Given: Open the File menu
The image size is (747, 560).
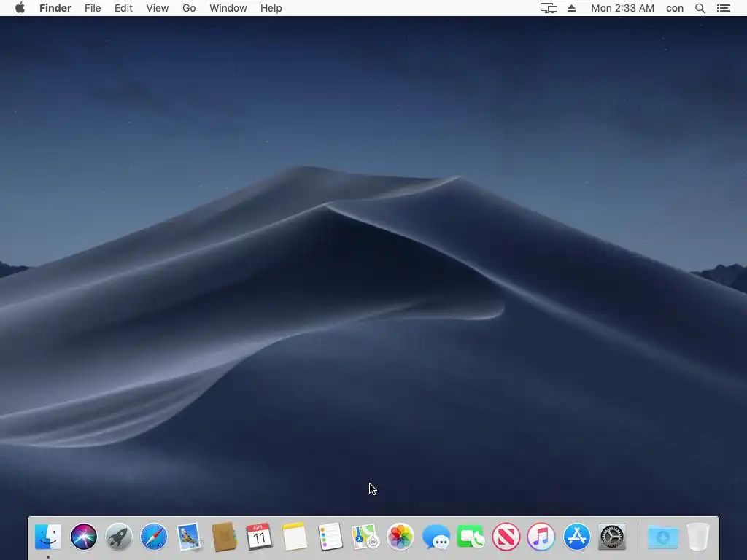Looking at the screenshot, I should [x=93, y=8].
